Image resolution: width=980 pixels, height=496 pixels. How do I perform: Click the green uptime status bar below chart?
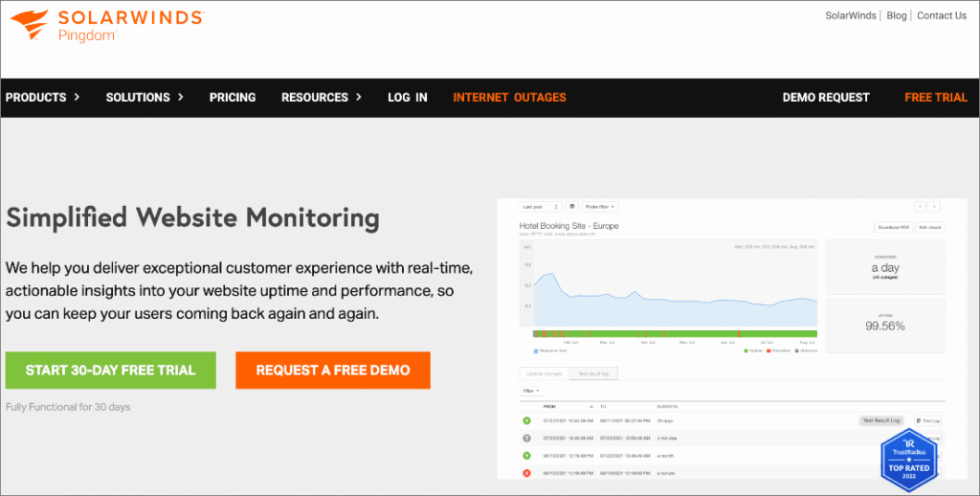pyautogui.click(x=675, y=334)
